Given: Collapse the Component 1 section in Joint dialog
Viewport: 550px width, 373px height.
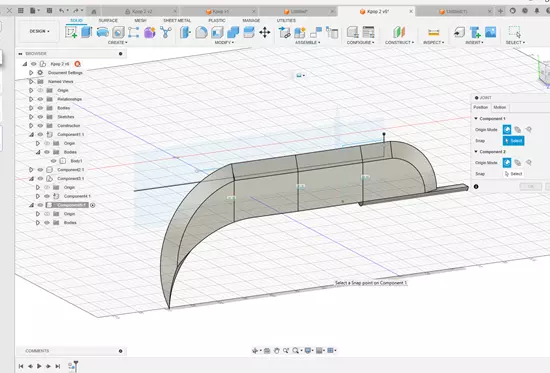Looking at the screenshot, I should pos(476,119).
